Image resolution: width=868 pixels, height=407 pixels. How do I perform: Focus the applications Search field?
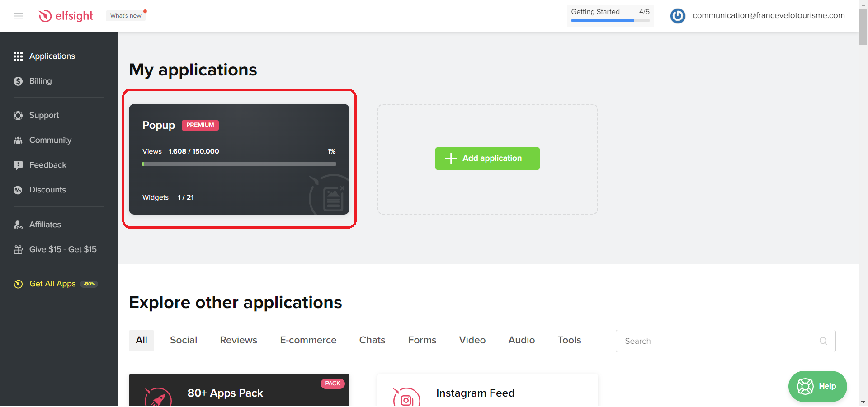(x=719, y=342)
